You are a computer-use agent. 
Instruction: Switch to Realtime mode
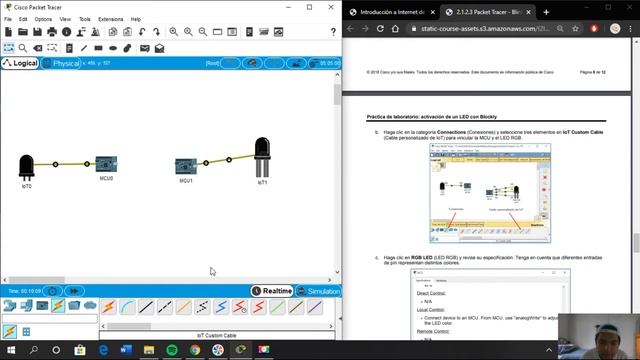click(272, 291)
